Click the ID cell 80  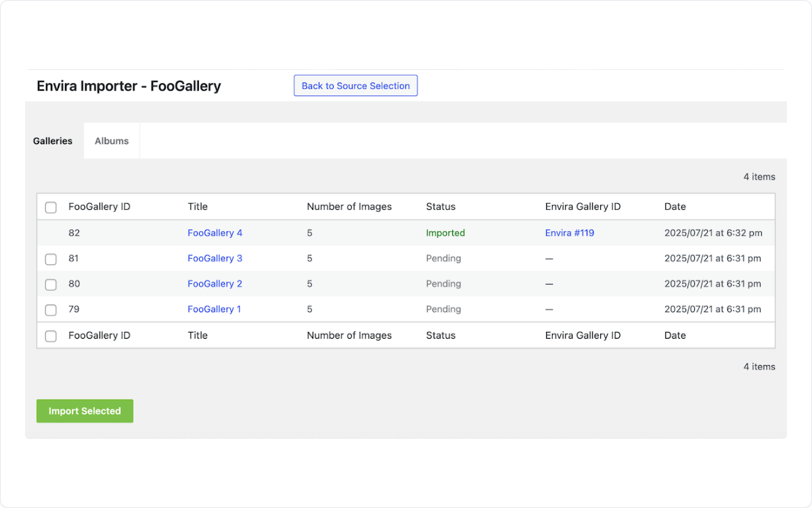click(x=74, y=284)
